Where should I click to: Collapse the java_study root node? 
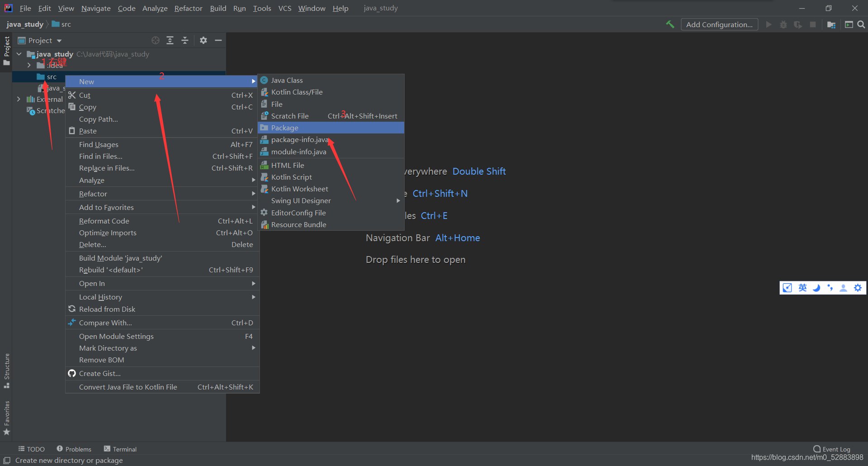coord(19,54)
